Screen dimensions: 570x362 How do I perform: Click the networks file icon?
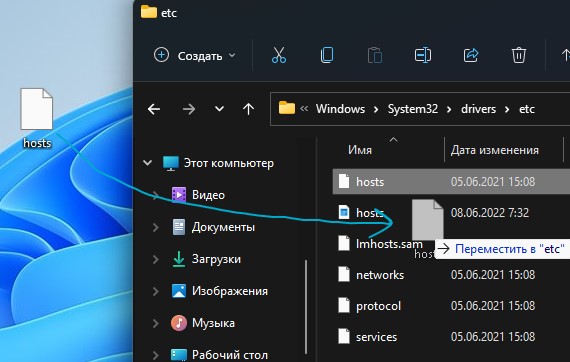point(344,274)
